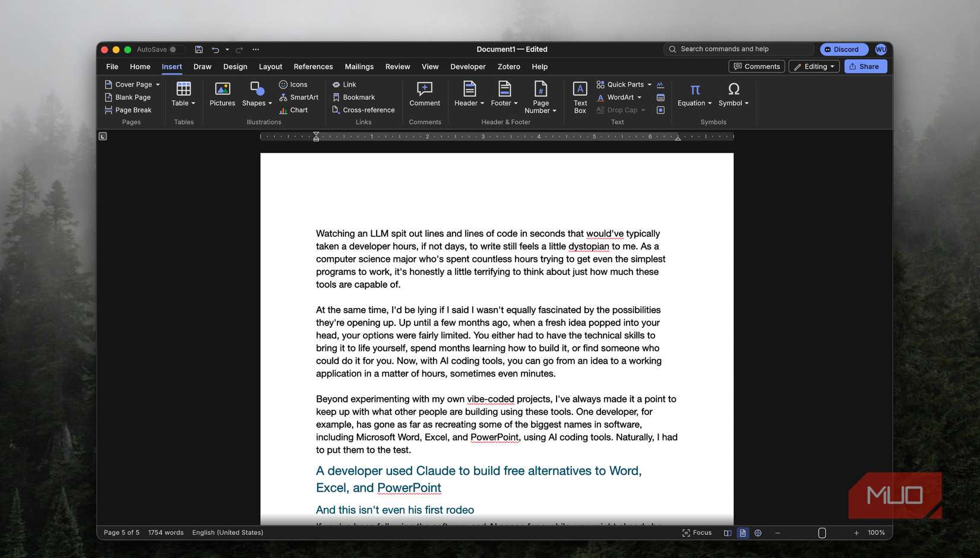Insert a Blank Page
980x558 pixels.
(128, 97)
